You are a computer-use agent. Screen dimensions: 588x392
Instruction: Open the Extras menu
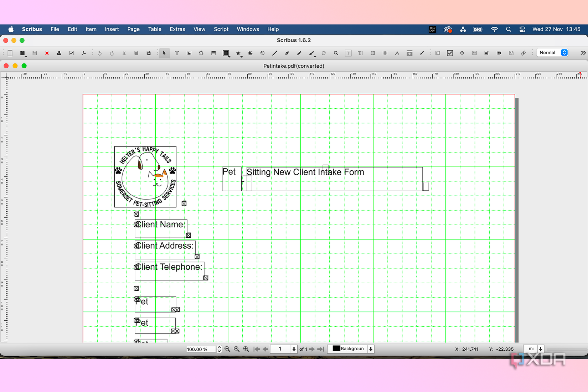(177, 29)
